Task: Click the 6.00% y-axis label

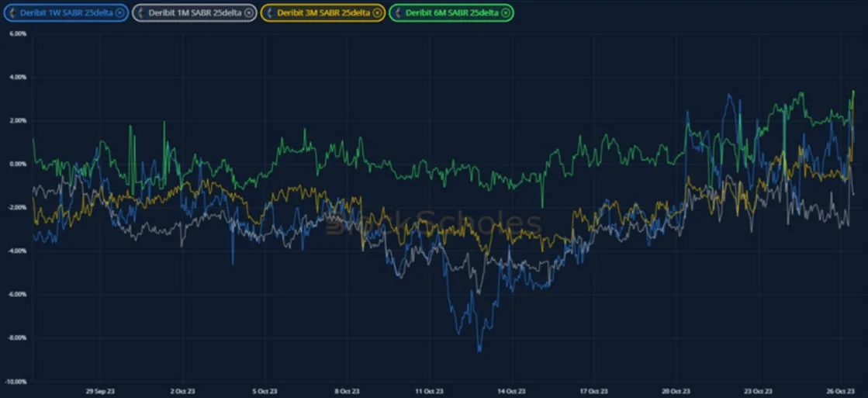Action: 19,34
